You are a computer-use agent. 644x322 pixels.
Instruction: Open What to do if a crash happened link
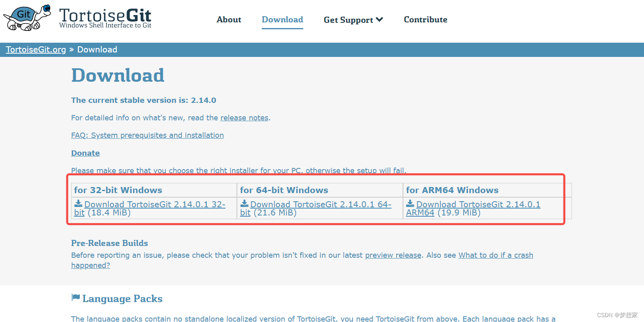[x=496, y=255]
